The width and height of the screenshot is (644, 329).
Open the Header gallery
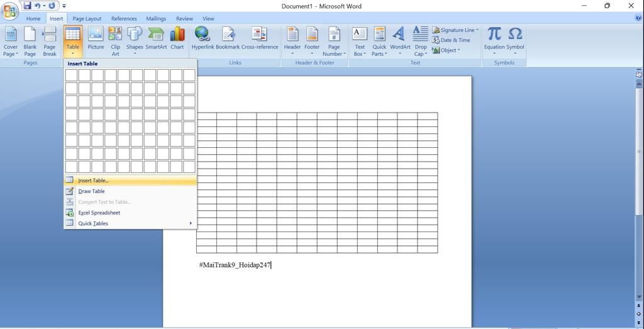[x=292, y=42]
